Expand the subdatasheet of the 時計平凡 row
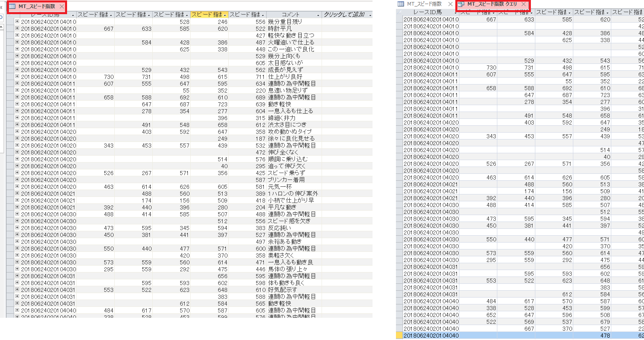 [x=17, y=28]
